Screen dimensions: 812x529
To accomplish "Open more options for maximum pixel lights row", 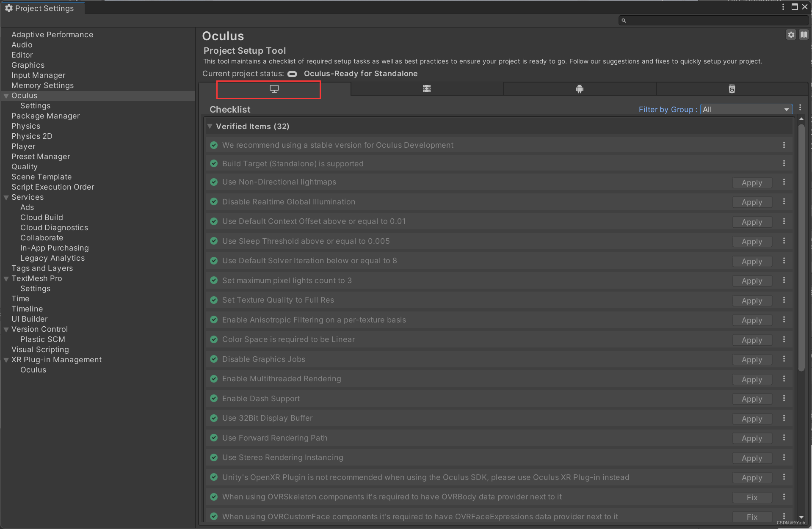I will pyautogui.click(x=784, y=280).
